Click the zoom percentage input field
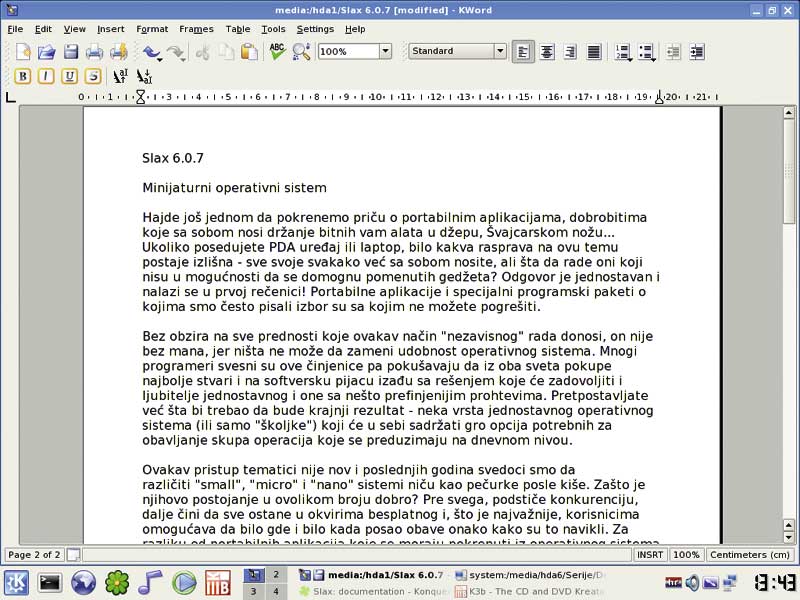Viewport: 800px width, 600px height. tap(349, 51)
